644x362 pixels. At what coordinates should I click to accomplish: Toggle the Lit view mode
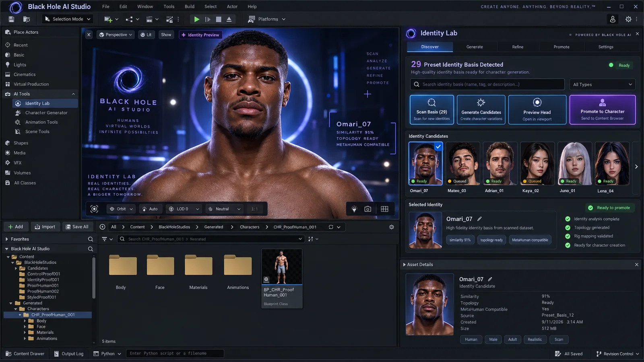146,35
